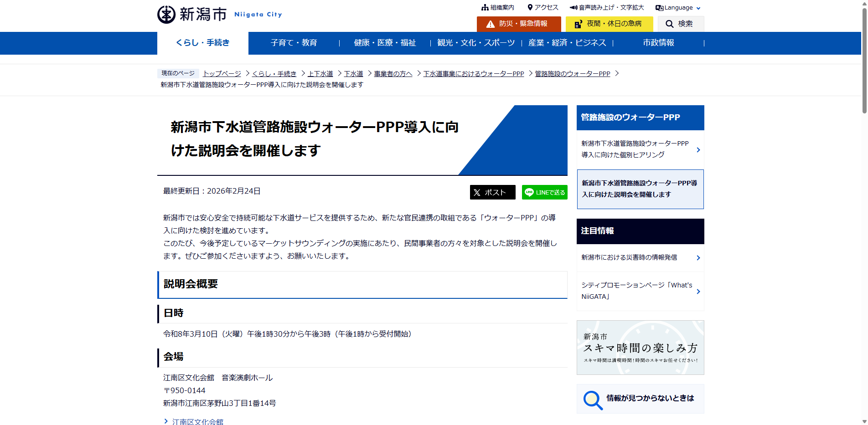Send the page with the LINEで送る button
This screenshot has width=868, height=425.
(x=544, y=192)
